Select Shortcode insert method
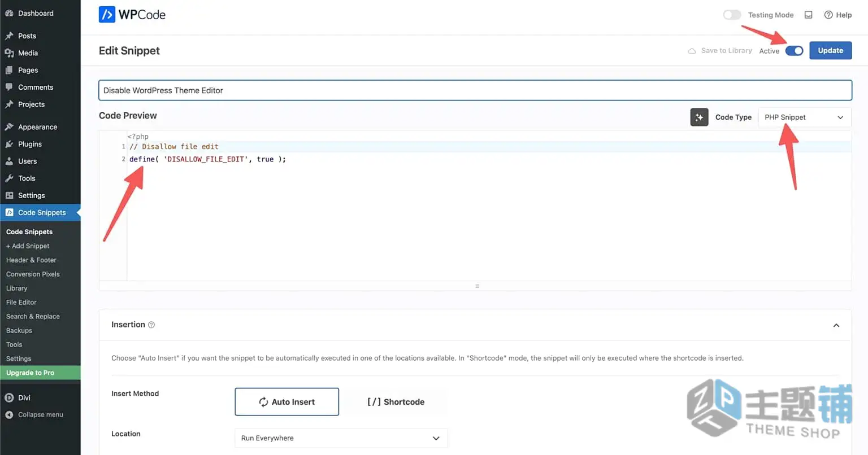868x455 pixels. [x=396, y=402]
